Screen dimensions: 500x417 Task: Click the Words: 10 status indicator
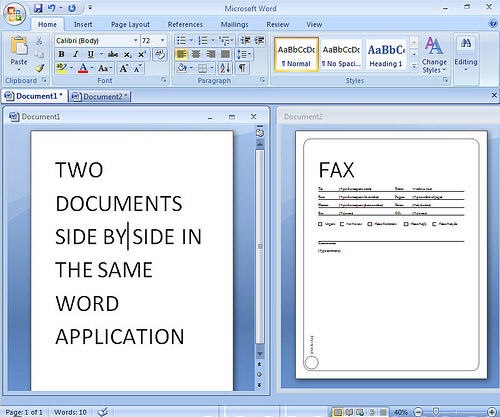pos(70,412)
